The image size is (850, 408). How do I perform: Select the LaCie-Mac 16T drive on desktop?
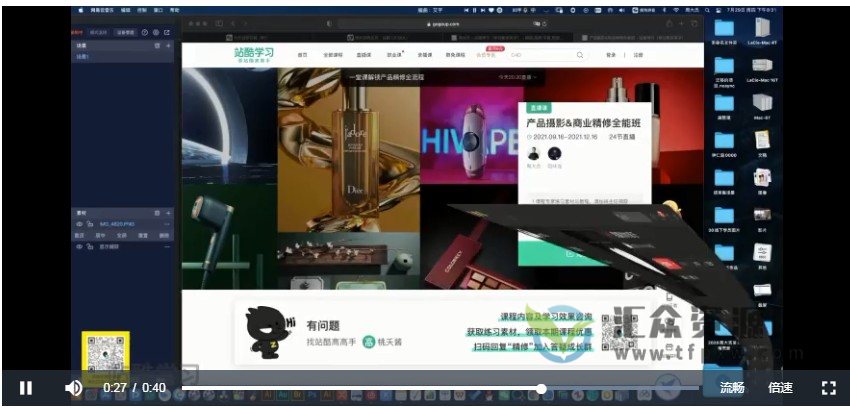(762, 69)
